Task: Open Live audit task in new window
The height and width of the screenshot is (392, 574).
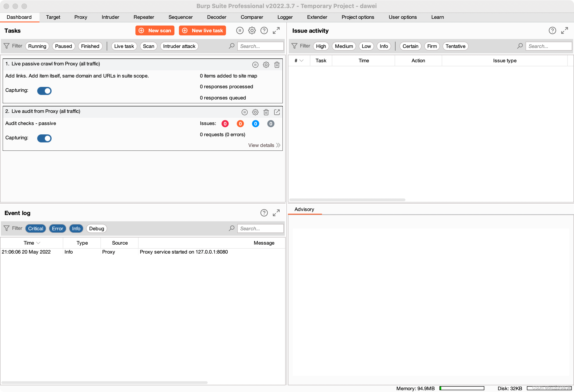Action: click(277, 112)
